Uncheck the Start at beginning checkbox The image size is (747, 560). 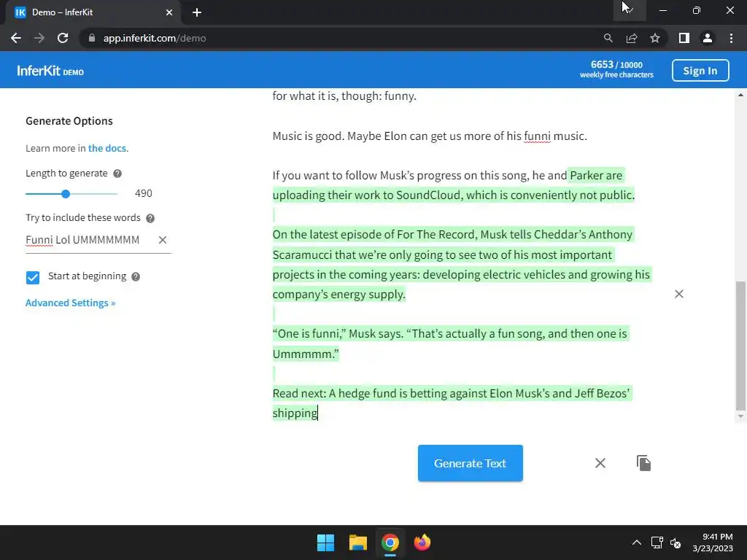click(x=33, y=277)
